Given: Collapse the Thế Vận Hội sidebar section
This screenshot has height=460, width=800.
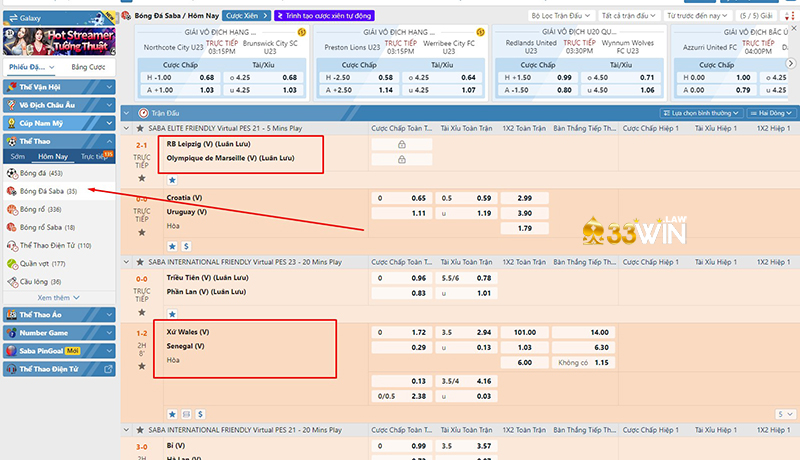Looking at the screenshot, I should pos(58,88).
